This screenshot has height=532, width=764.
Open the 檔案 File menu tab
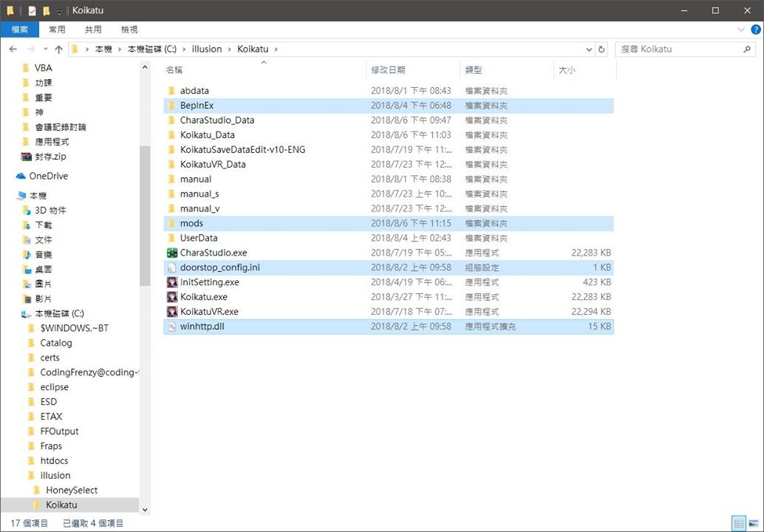[20, 30]
